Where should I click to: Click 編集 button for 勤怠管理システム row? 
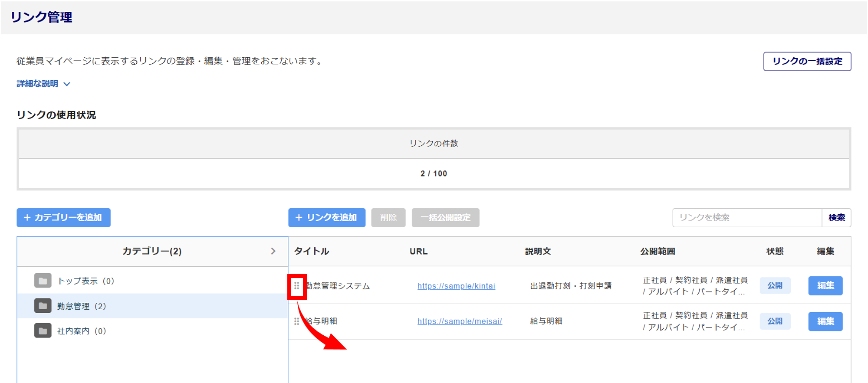click(x=825, y=286)
